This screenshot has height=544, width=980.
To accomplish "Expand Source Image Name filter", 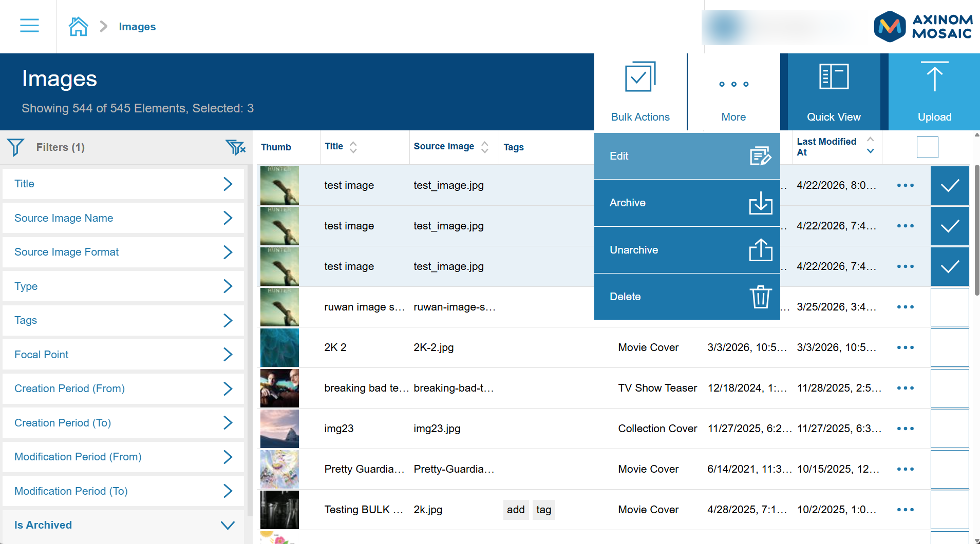I will click(x=123, y=218).
